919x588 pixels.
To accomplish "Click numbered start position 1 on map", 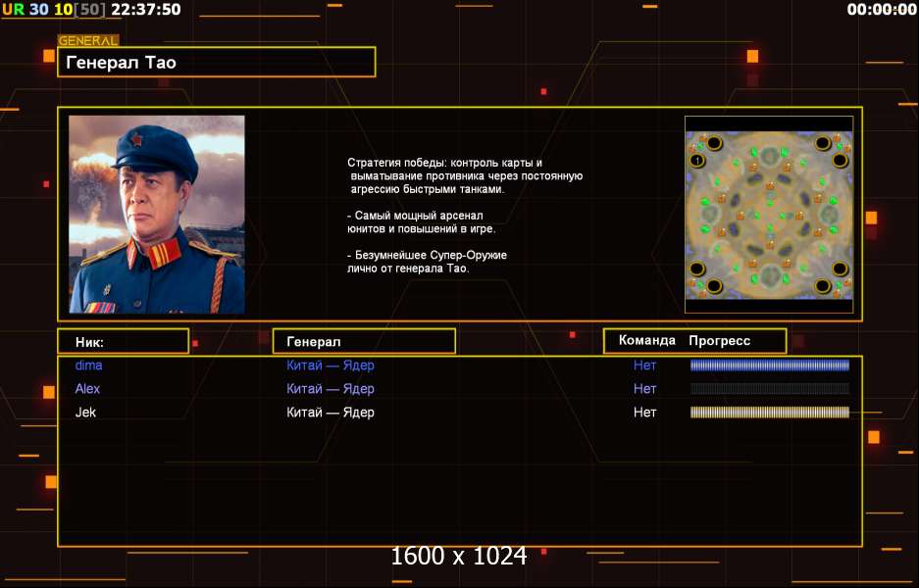I will click(x=697, y=160).
